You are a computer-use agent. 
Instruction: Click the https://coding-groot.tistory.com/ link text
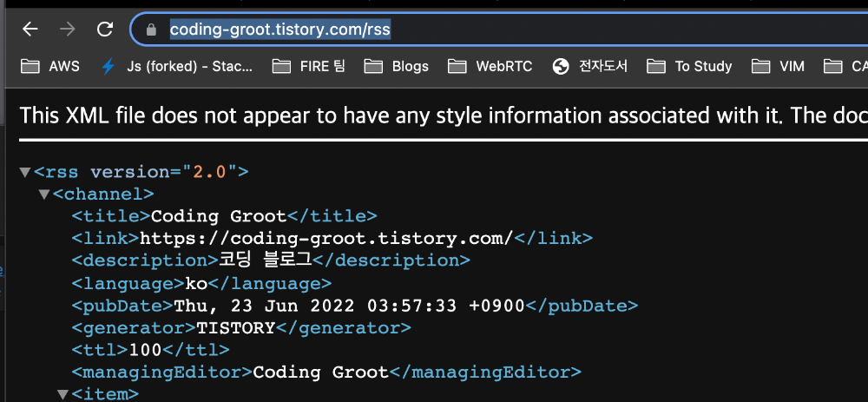click(327, 238)
